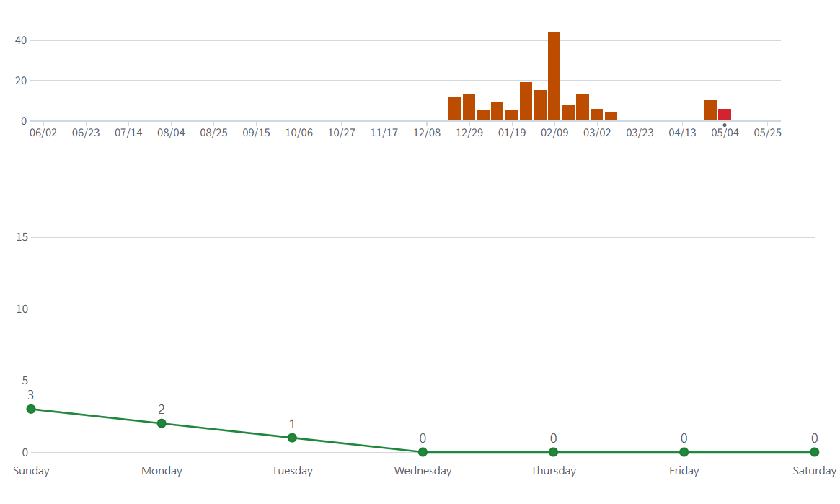Click the Sunday data point showing 3
Viewport: 840px width, 504px height.
[31, 409]
